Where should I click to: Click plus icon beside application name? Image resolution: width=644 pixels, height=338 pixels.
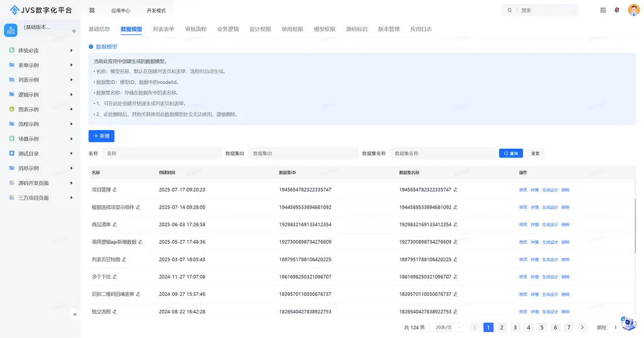[x=74, y=31]
